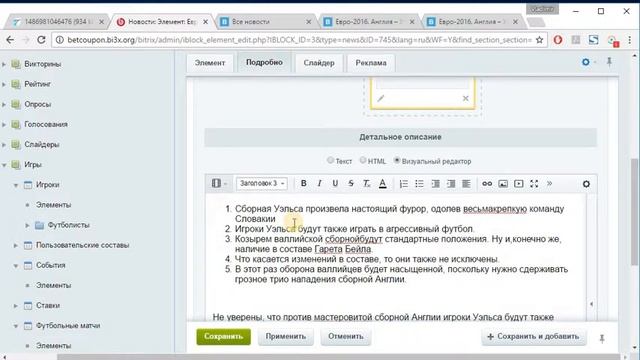Open the editor view mode button
640x360 pixels.
[x=219, y=183]
